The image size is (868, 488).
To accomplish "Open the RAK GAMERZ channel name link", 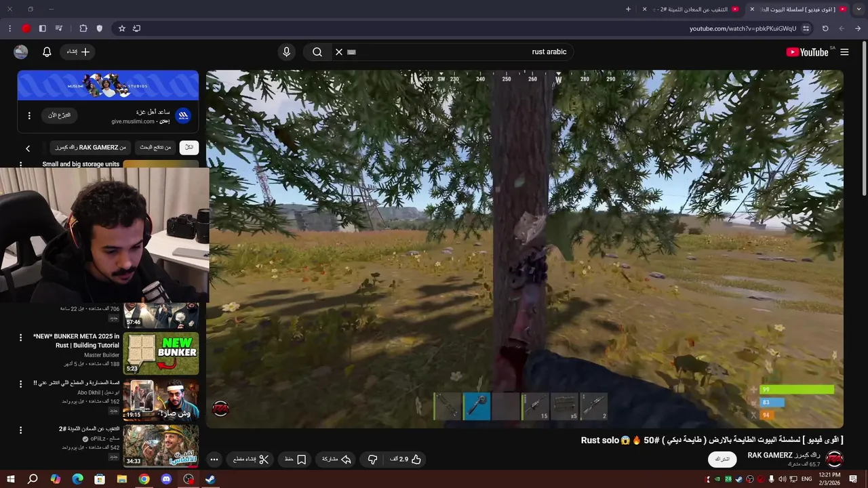I will [x=784, y=455].
